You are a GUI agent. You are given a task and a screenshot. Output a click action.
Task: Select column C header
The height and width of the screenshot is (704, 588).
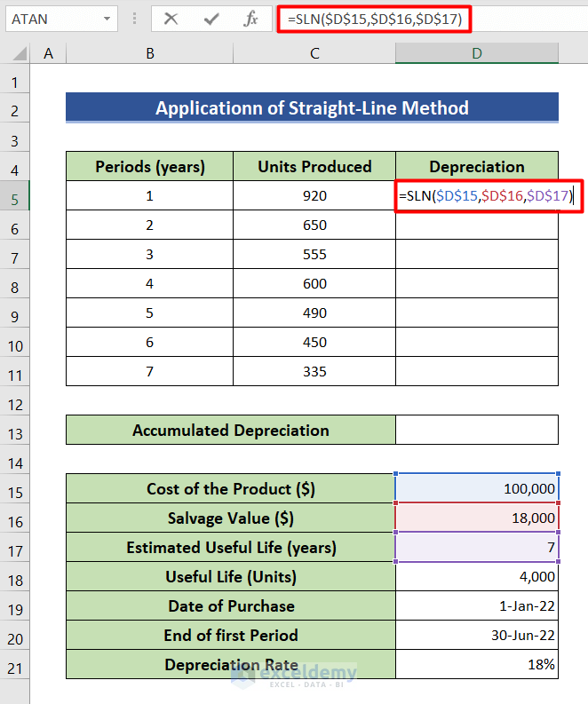(x=314, y=53)
